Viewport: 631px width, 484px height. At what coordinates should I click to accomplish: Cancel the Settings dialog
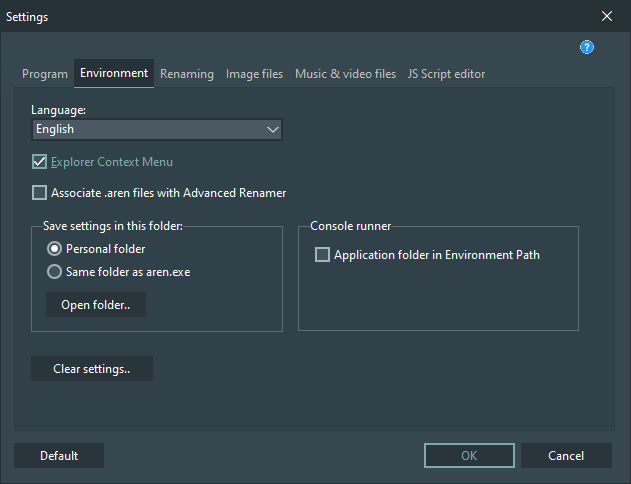[566, 455]
